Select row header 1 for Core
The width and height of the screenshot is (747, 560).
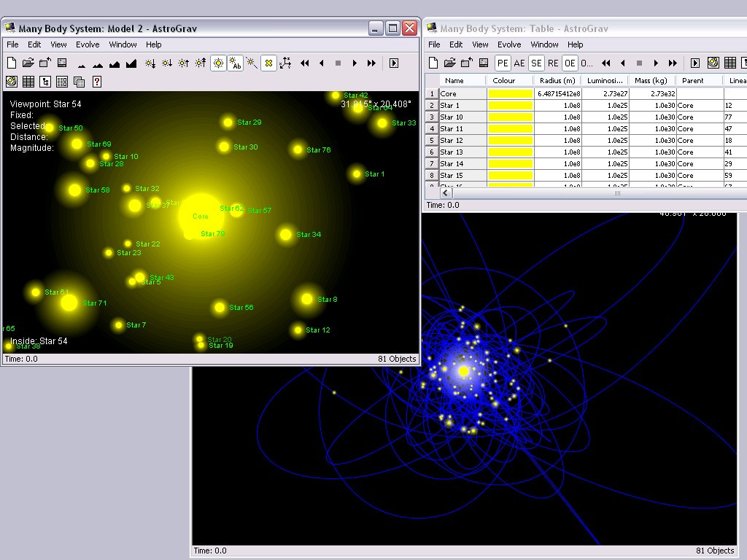[432, 94]
